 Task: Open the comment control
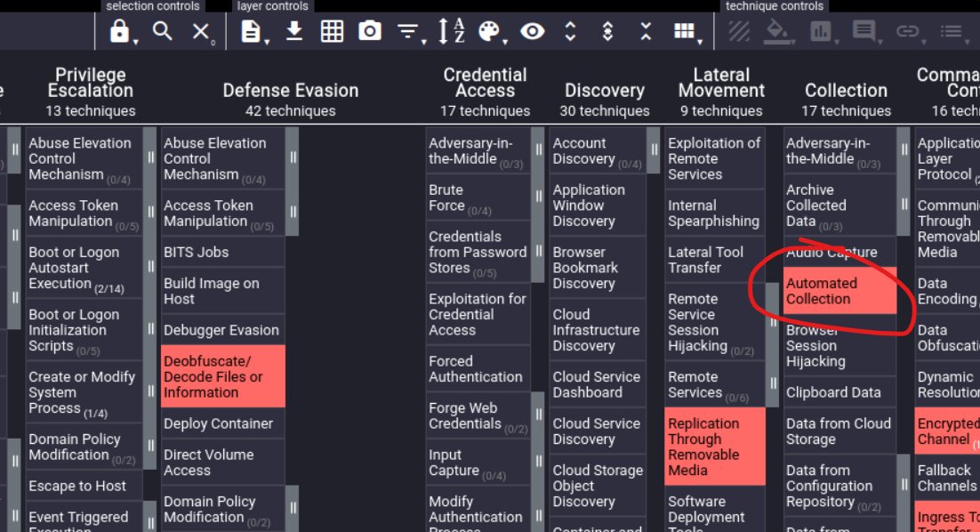864,30
